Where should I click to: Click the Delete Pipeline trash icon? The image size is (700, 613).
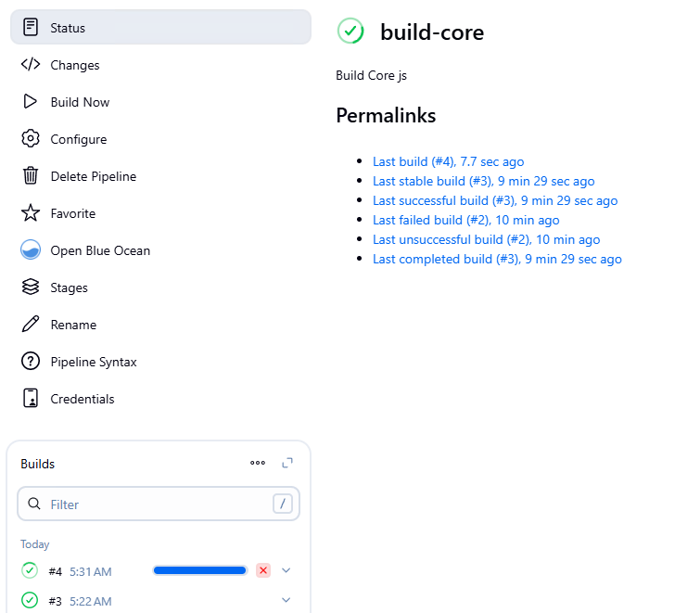click(x=31, y=176)
